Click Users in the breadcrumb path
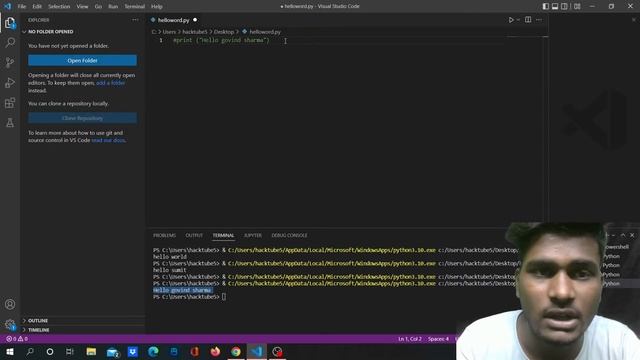This screenshot has width=640, height=360. [x=169, y=31]
